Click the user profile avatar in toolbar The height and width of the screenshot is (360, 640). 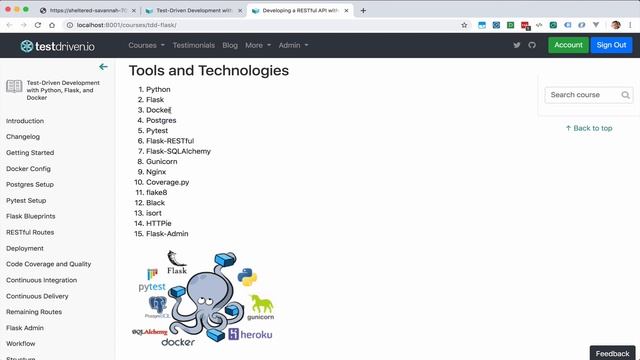[x=616, y=25]
